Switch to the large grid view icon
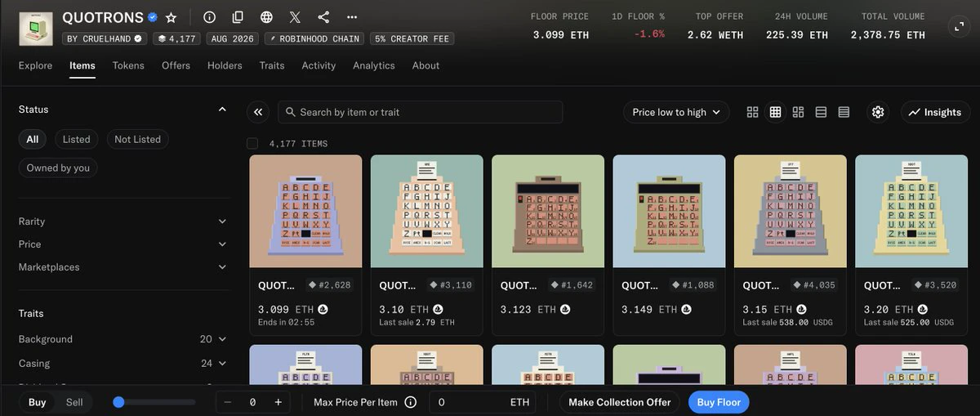The image size is (980, 416). tap(753, 112)
